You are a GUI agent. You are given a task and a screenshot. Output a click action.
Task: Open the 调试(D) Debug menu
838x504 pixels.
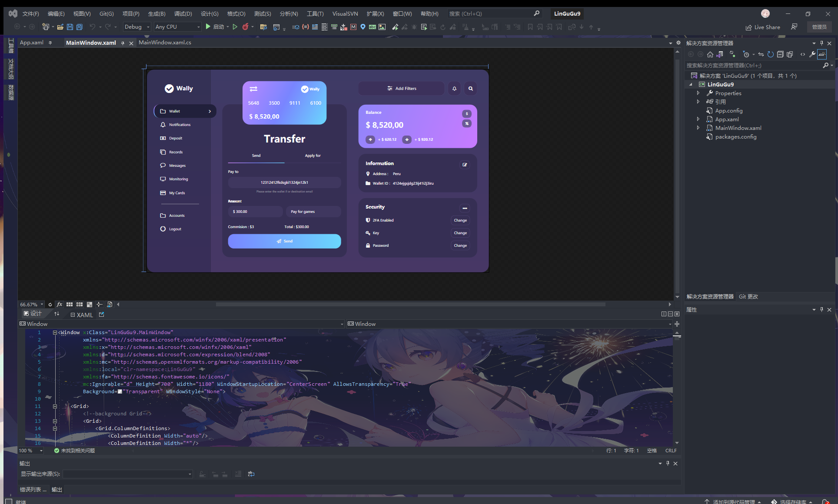(183, 13)
